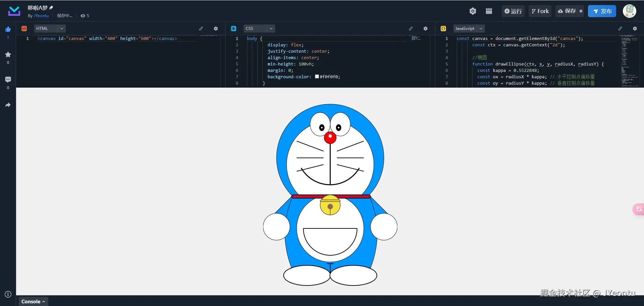
Task: Favorite the project with the star icon
Action: [x=8, y=54]
